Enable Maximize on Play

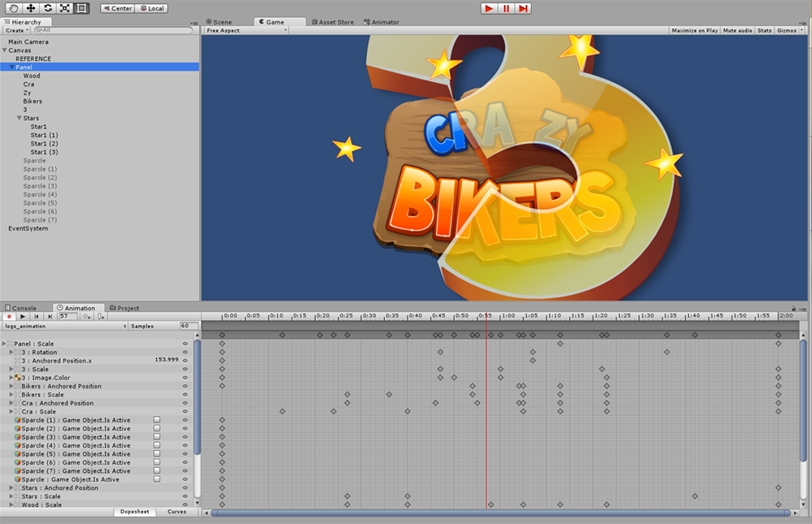tap(694, 29)
